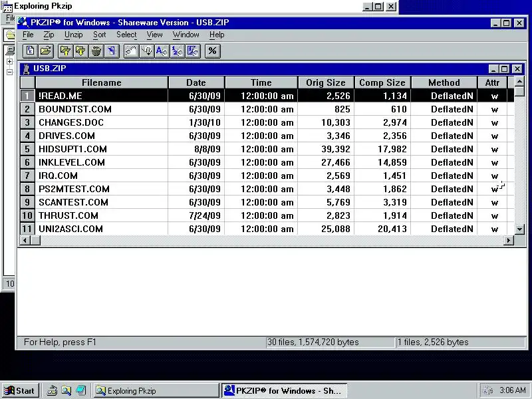This screenshot has width=532, height=399.
Task: Collapse the minus node in Explorer tree
Action: click(x=9, y=72)
